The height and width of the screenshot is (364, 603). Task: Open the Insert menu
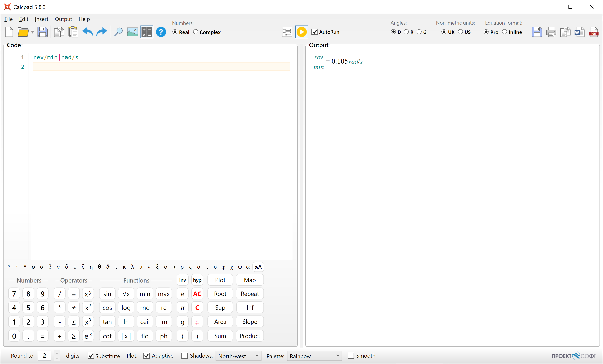click(41, 19)
